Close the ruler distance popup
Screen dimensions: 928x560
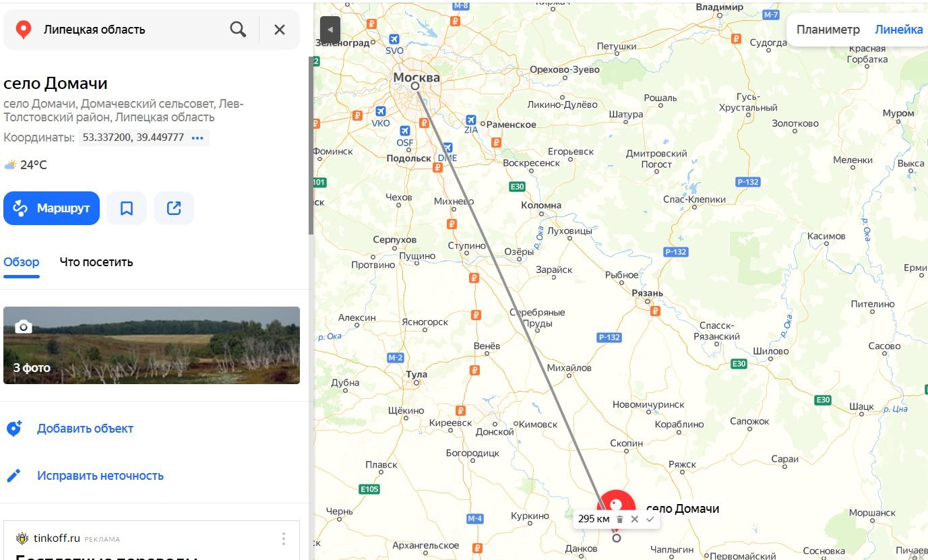tap(635, 519)
